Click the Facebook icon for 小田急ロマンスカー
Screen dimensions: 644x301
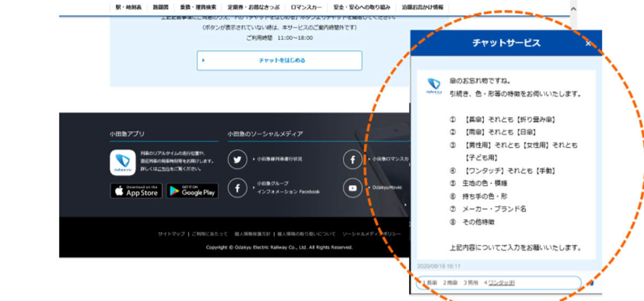pos(353,159)
